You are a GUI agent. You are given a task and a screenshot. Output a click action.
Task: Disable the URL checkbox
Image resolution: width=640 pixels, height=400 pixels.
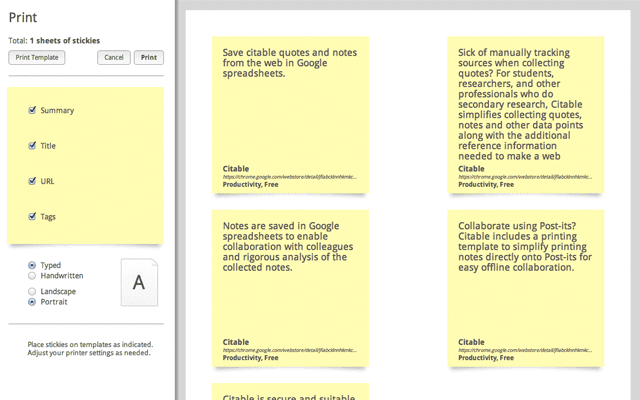coord(33,181)
